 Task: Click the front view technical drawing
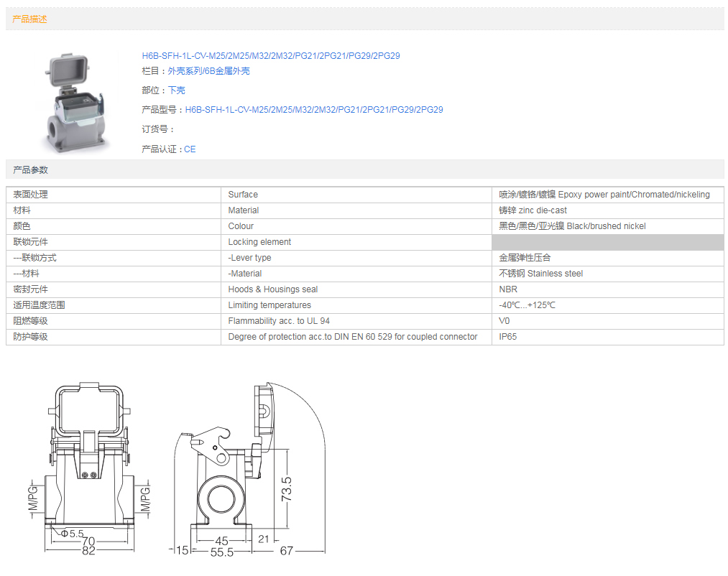click(88, 468)
